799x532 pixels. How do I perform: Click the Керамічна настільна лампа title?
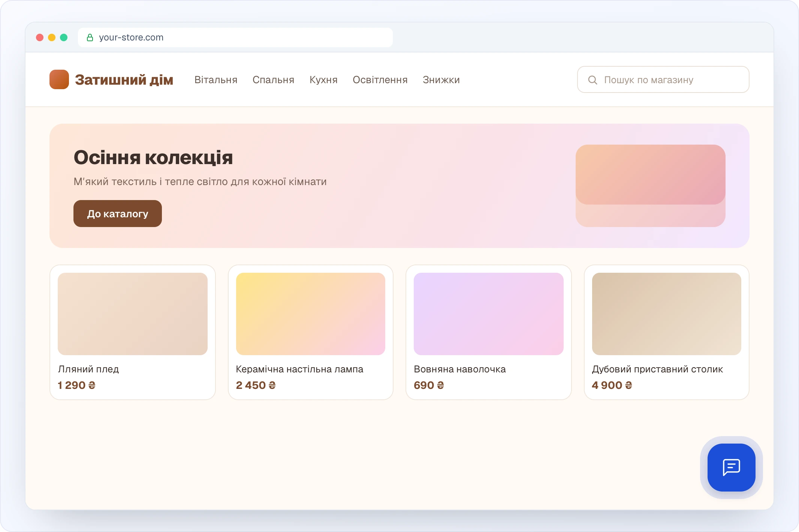coord(299,369)
